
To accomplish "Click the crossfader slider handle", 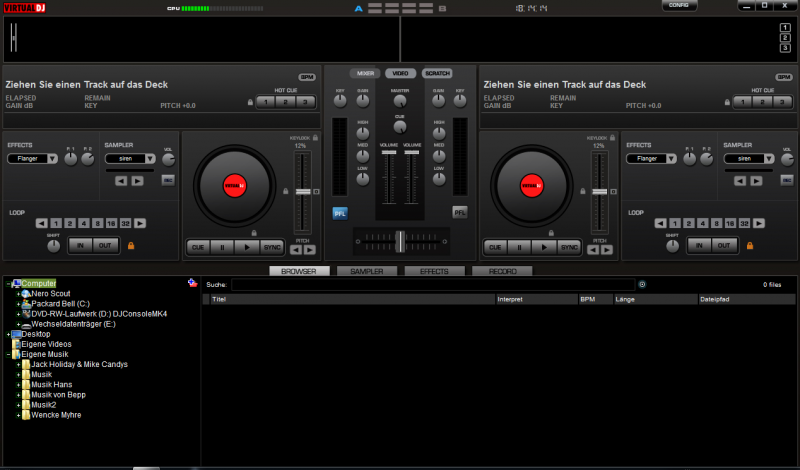I will [x=400, y=241].
